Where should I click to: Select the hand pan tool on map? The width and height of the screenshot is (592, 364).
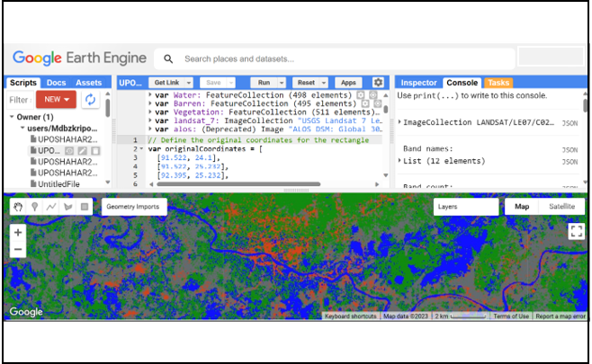click(x=18, y=207)
